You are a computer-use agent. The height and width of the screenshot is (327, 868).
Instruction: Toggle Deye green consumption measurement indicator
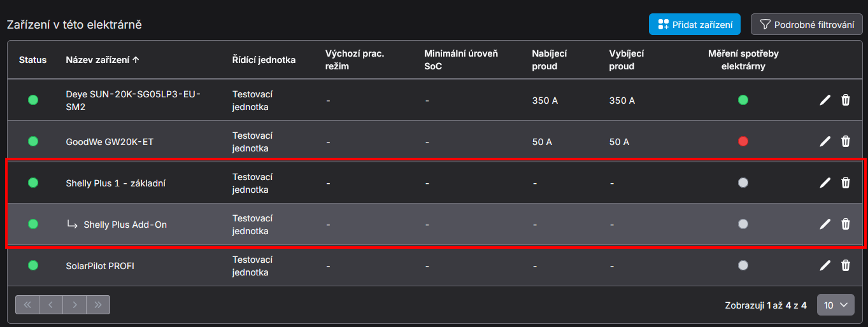pos(743,100)
